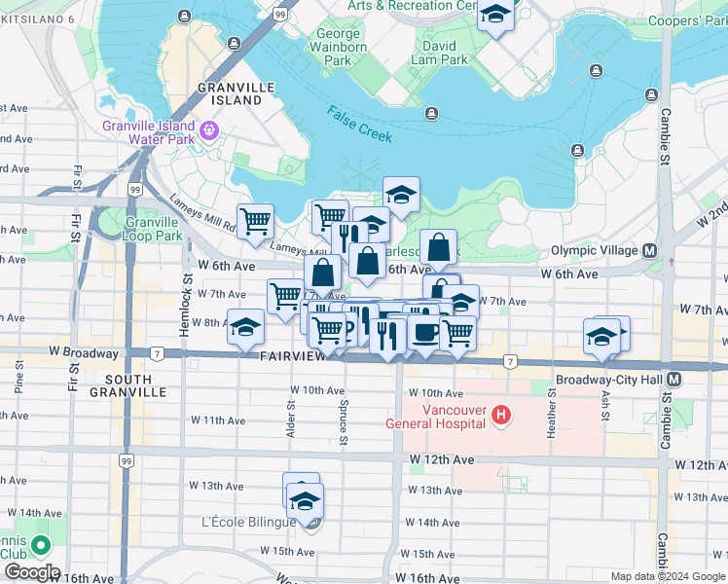728x584 pixels.
Task: Select the W 12th Ave street label near the hospital
Action: click(442, 459)
